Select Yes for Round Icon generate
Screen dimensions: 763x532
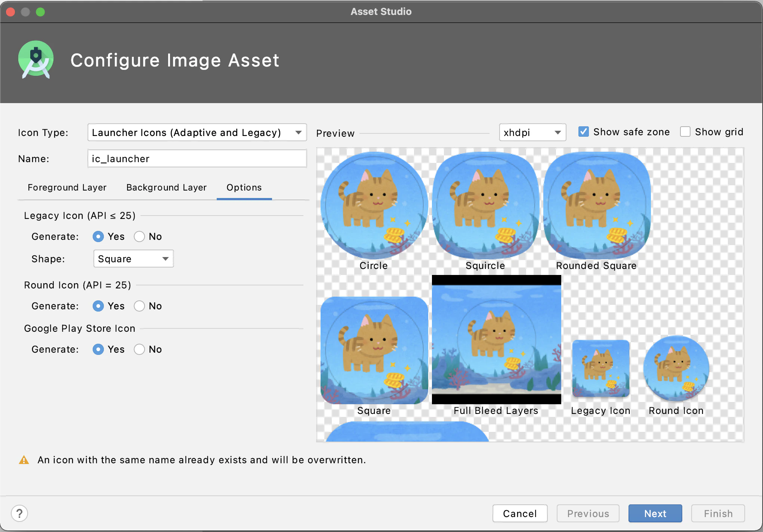coord(98,306)
